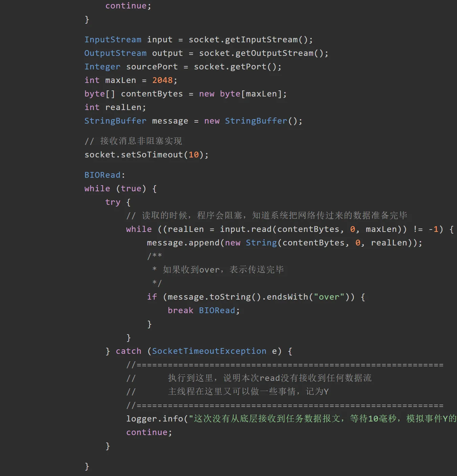Click the InputStream type name
The image size is (457, 476).
(113, 40)
